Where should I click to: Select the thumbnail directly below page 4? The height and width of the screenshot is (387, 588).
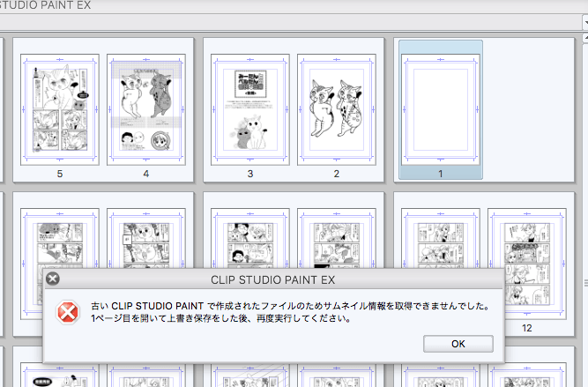pos(145,239)
